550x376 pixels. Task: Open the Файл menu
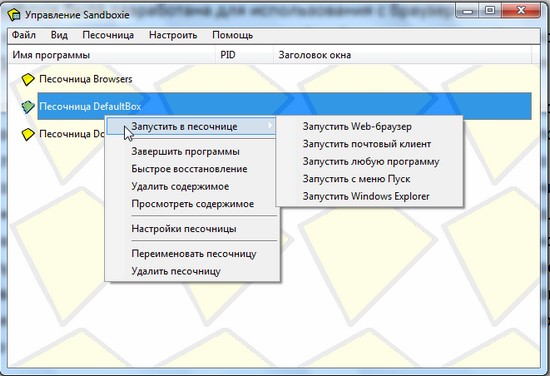coord(24,35)
